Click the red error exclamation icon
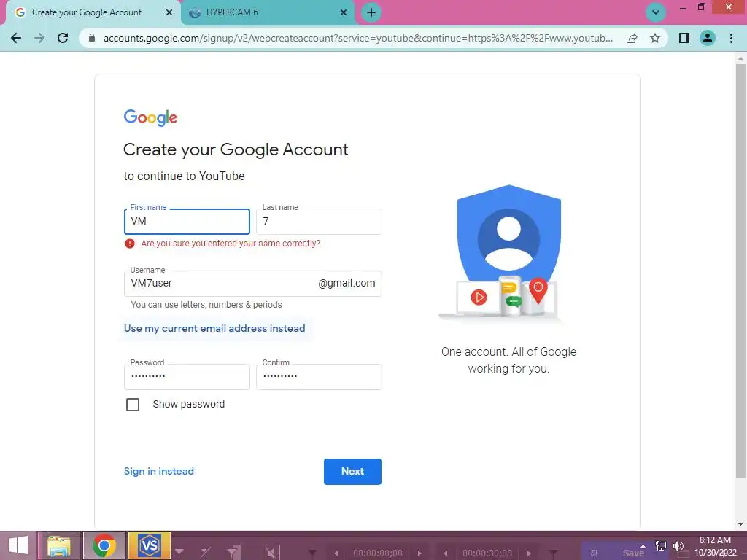 tap(130, 244)
